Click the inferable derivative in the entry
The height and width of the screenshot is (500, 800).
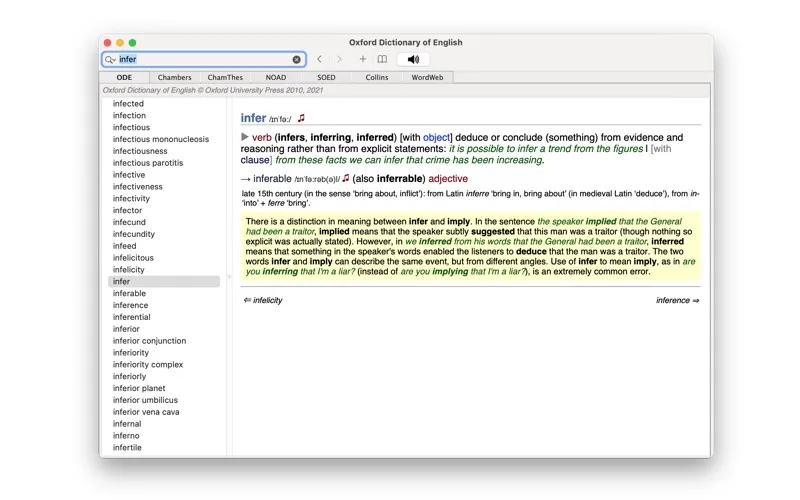click(272, 179)
